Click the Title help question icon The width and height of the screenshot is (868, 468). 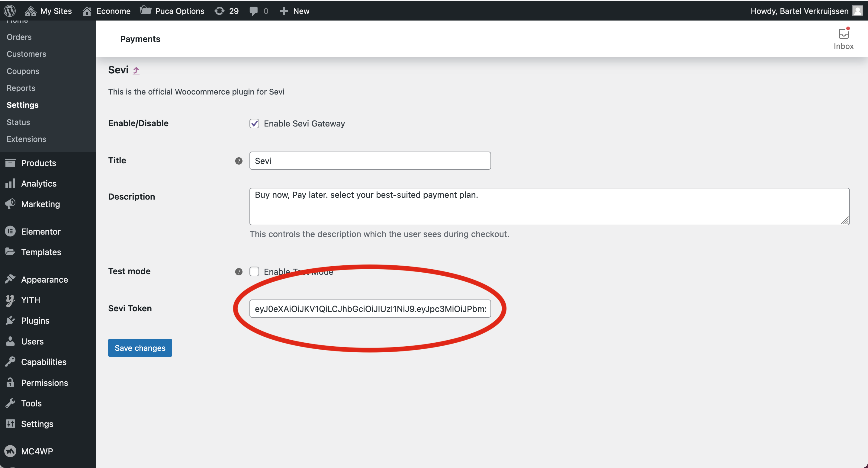coord(239,161)
